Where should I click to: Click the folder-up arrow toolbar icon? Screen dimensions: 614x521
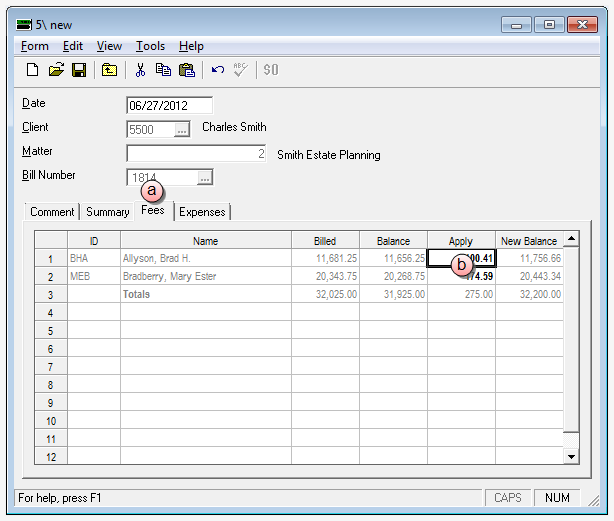point(109,70)
